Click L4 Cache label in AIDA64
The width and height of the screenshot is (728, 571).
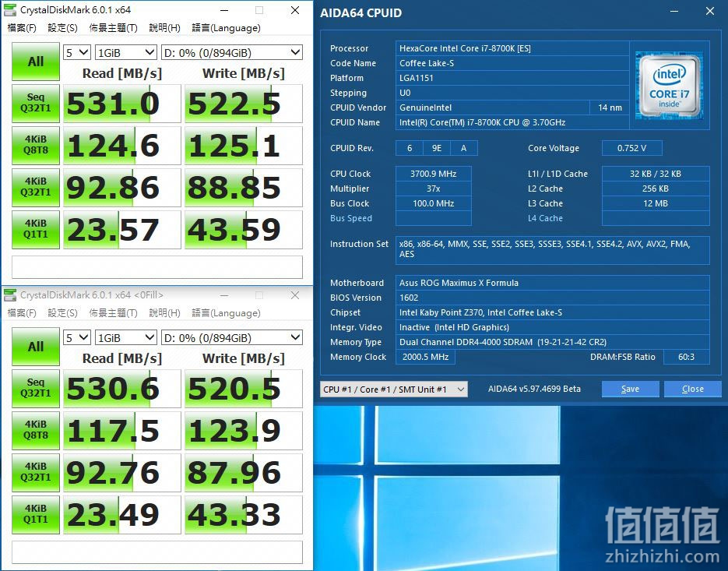click(x=545, y=218)
